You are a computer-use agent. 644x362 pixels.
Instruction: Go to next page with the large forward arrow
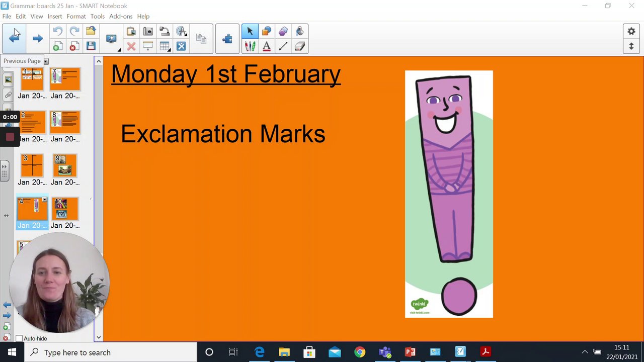point(37,38)
